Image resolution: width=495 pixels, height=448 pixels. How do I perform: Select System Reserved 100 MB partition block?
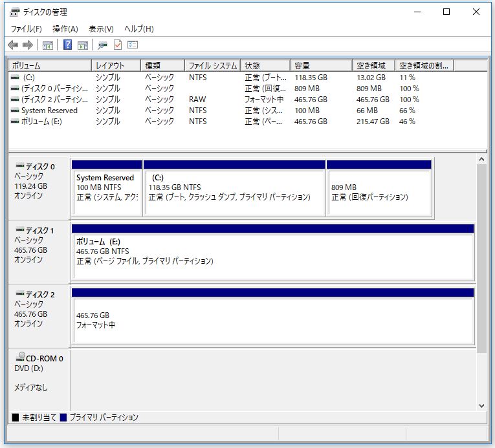pyautogui.click(x=107, y=188)
